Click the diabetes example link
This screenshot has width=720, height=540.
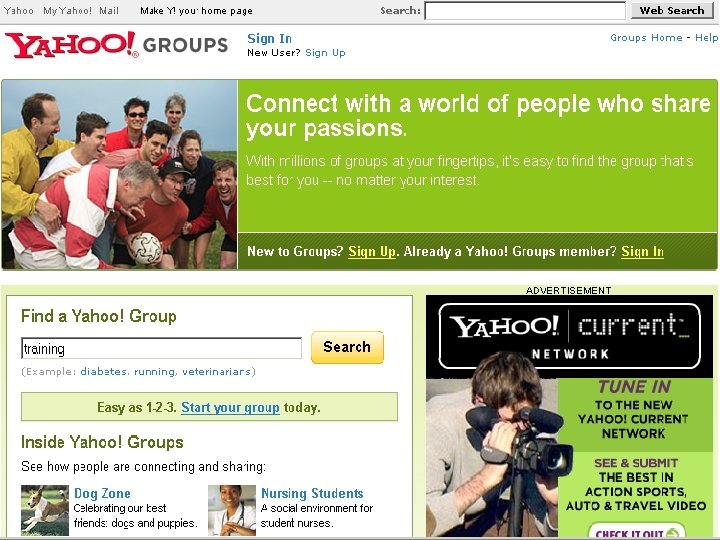(104, 371)
